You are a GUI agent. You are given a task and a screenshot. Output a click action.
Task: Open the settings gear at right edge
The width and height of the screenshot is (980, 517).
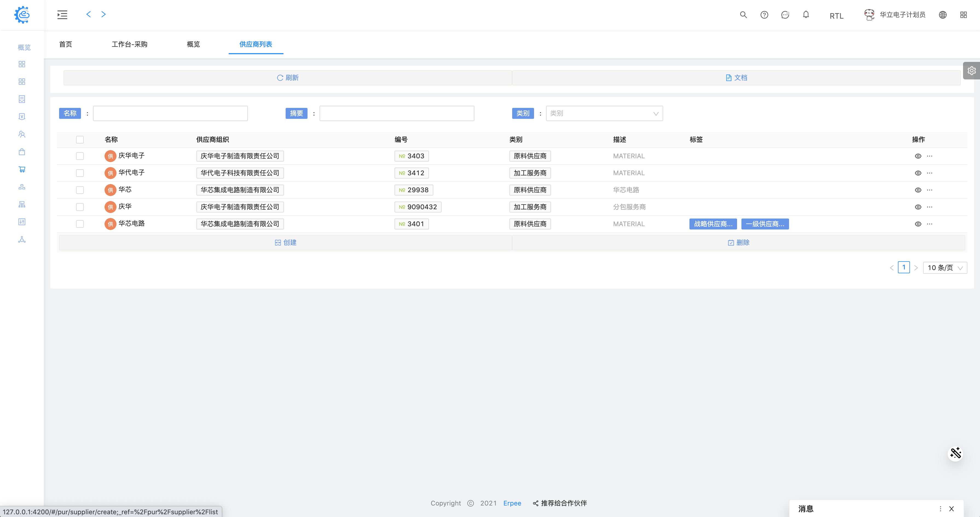click(x=971, y=71)
